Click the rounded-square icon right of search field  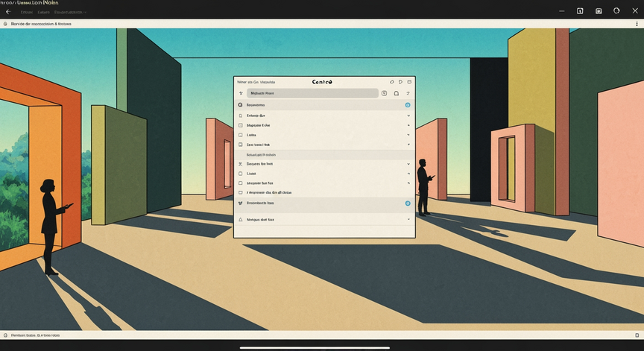[385, 93]
